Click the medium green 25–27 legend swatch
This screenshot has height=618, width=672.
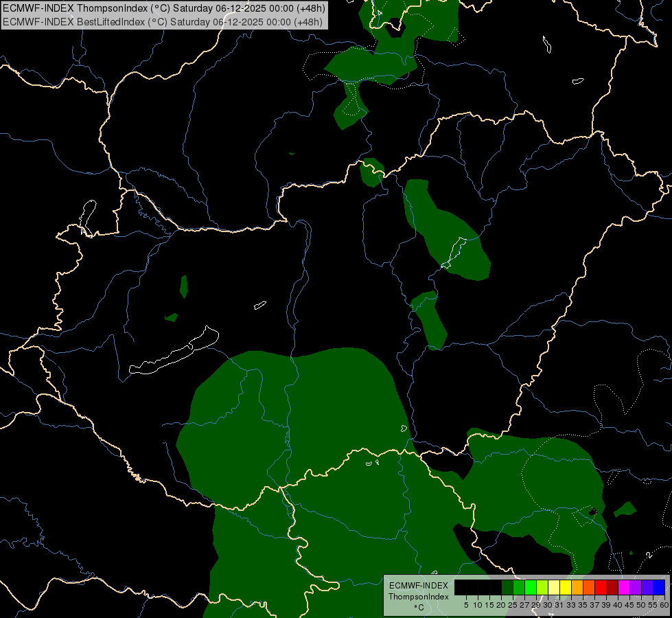(x=519, y=587)
